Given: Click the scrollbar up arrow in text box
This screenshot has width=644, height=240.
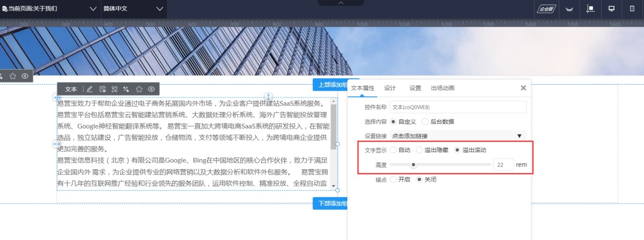Looking at the screenshot, I should (x=333, y=101).
